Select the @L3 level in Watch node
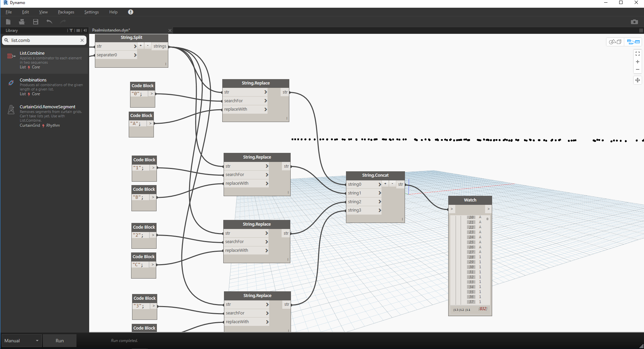 [456, 310]
